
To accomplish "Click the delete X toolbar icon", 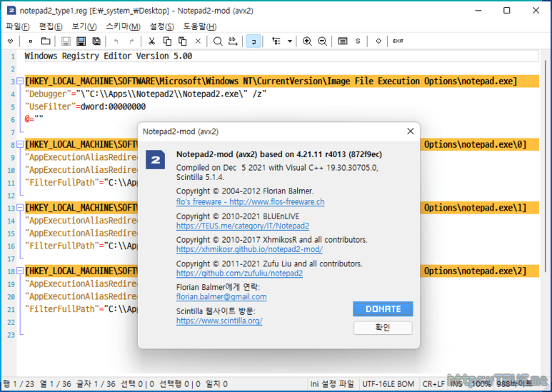I will coord(198,41).
